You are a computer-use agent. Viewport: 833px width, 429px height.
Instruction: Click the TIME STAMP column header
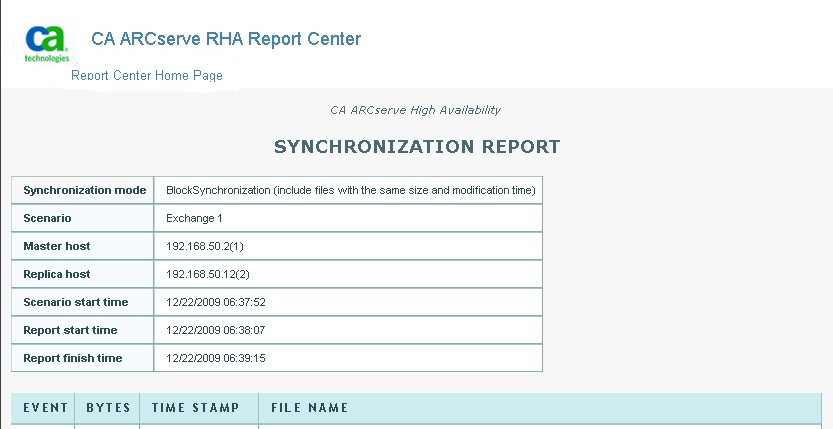(196, 408)
